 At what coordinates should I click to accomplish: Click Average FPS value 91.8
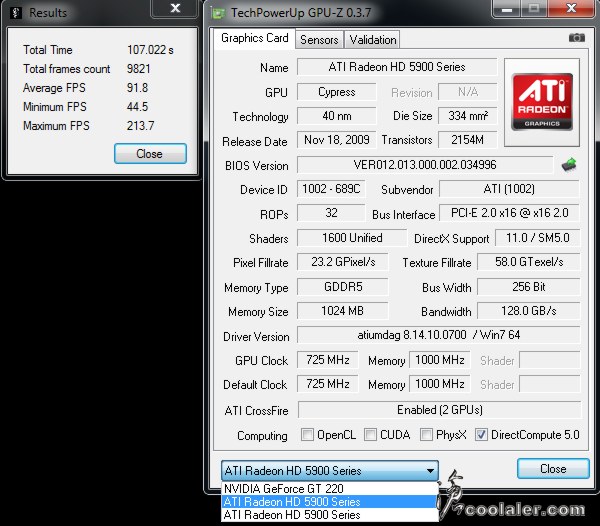click(x=137, y=88)
